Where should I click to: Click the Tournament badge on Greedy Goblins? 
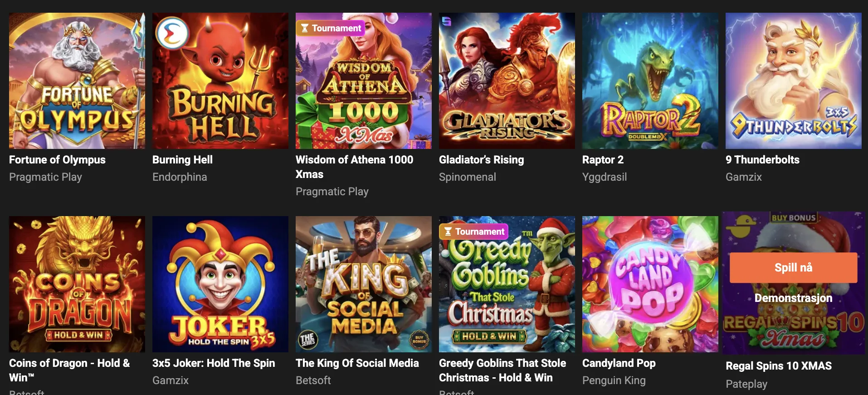pos(474,232)
